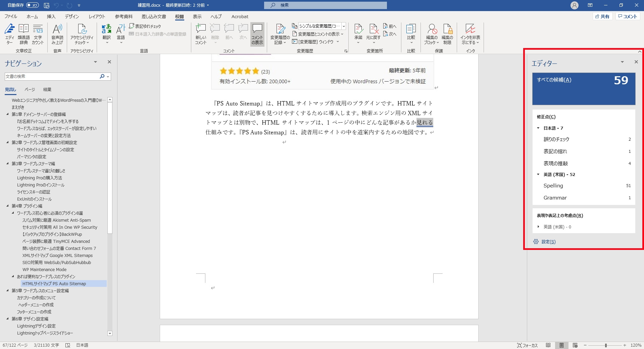The image size is (644, 349).
Task: Open the Editor (エディター) tool in ribbon
Action: [9, 34]
